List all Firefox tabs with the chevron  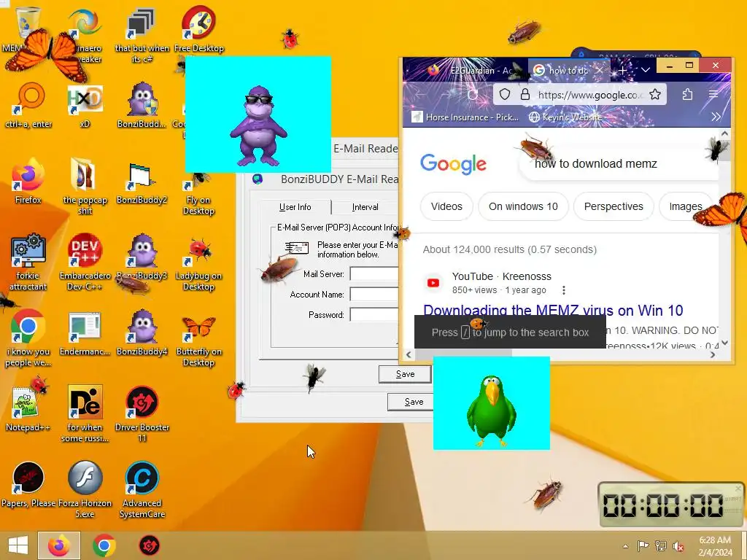tap(646, 70)
